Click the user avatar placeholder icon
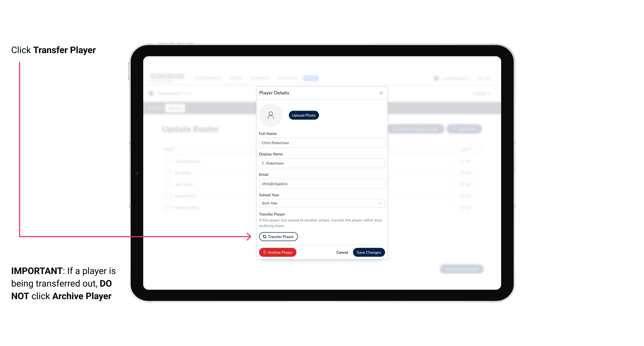Image resolution: width=644 pixels, height=346 pixels. 271,115
